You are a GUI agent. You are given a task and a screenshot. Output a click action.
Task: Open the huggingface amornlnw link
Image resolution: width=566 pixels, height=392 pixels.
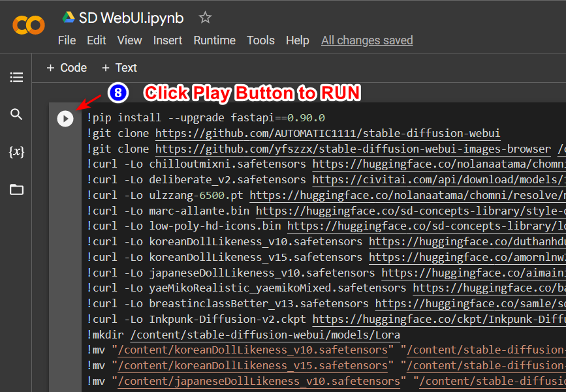(x=467, y=258)
